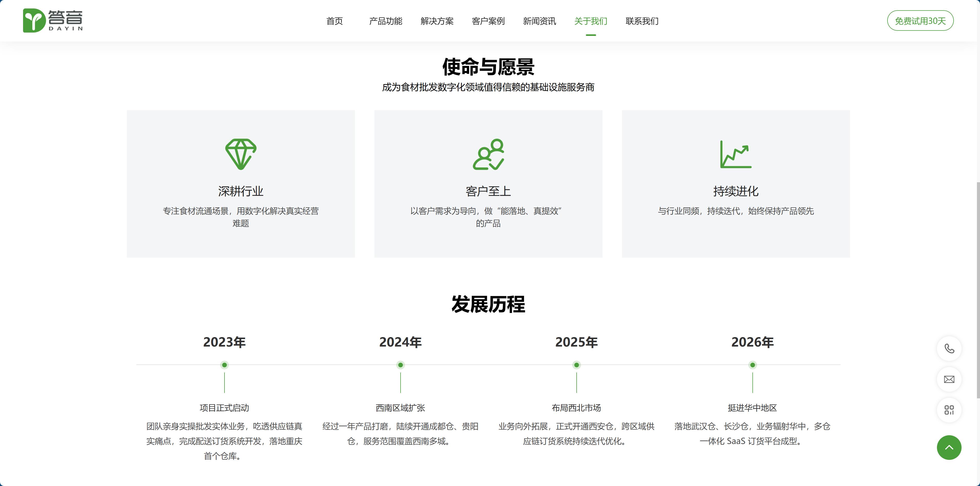Click the 2026年 year heading
Image resolution: width=980 pixels, height=486 pixels.
tap(752, 342)
